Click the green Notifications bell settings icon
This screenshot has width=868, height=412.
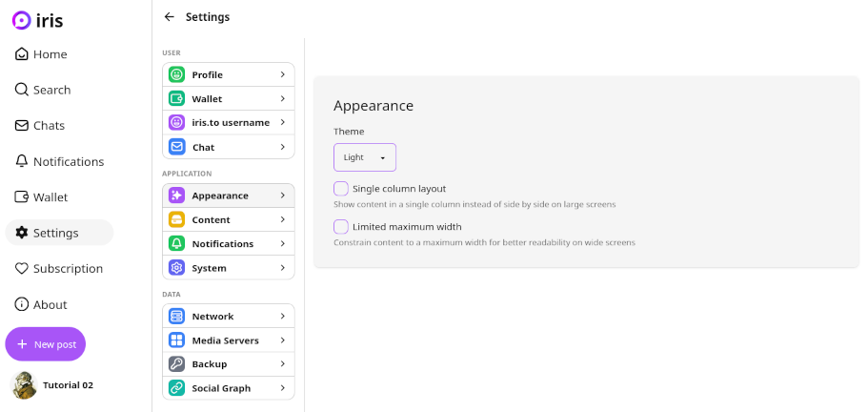176,244
